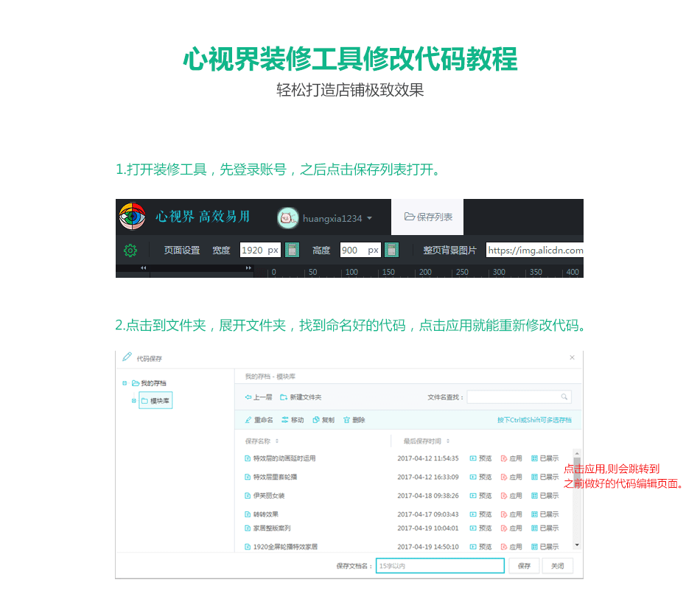Preview the 特效层里套轮播 entry
The image size is (700, 616).
coord(481,477)
